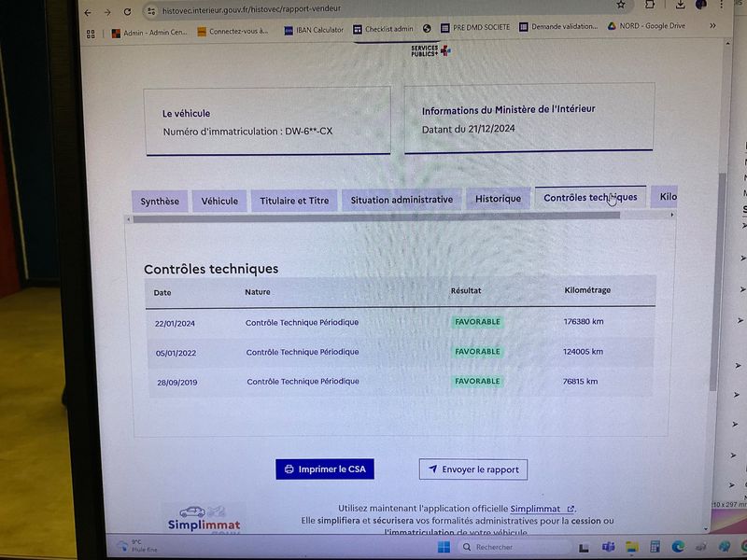Open the partially hidden Kilo tab
747x560 pixels.
pyautogui.click(x=664, y=196)
